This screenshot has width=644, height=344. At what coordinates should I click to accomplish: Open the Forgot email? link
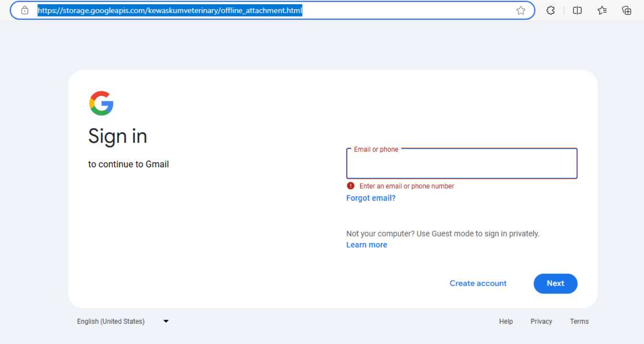coord(371,198)
